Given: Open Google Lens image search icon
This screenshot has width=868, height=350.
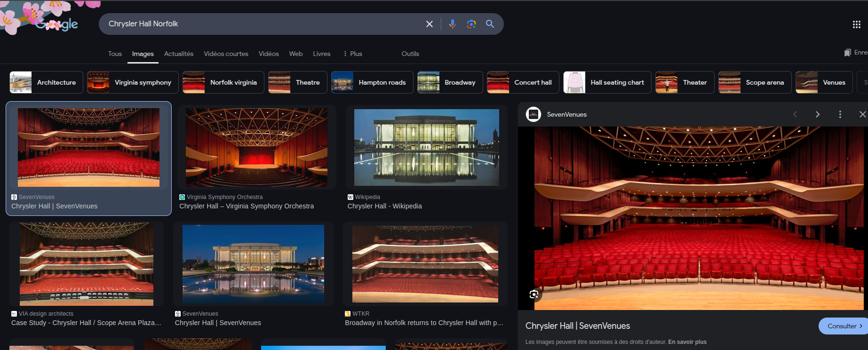Looking at the screenshot, I should coord(471,24).
